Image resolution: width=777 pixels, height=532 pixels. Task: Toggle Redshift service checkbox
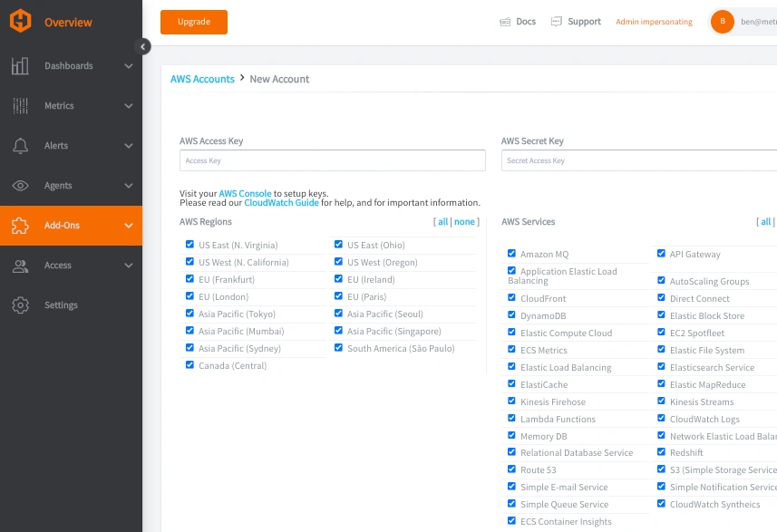tap(661, 451)
